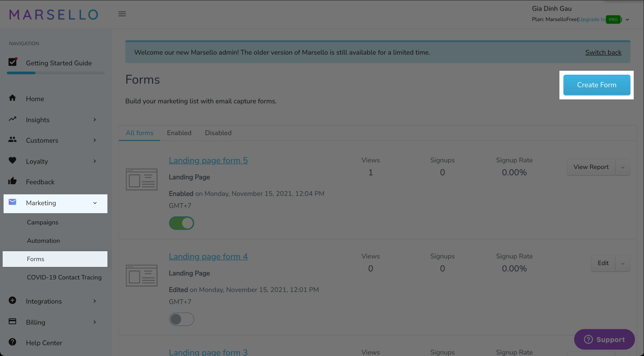Click the Landing page form 4 thumbnail icon
The height and width of the screenshot is (356, 644).
pos(141,275)
